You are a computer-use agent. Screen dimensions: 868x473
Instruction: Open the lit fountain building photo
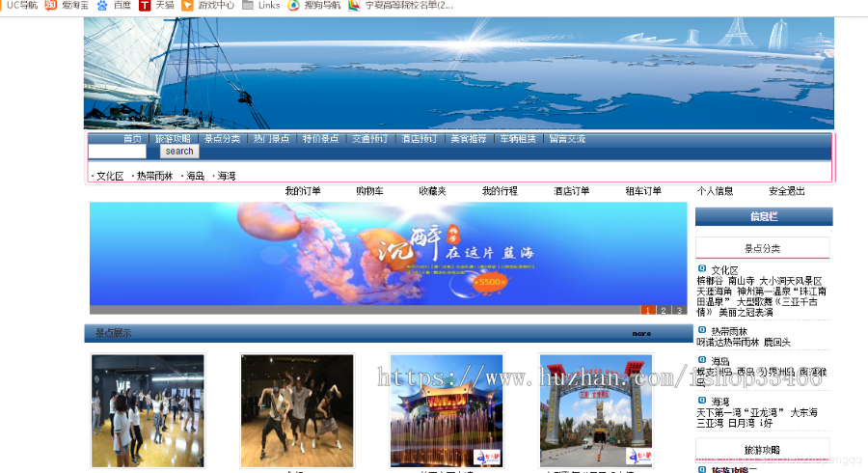pos(447,411)
